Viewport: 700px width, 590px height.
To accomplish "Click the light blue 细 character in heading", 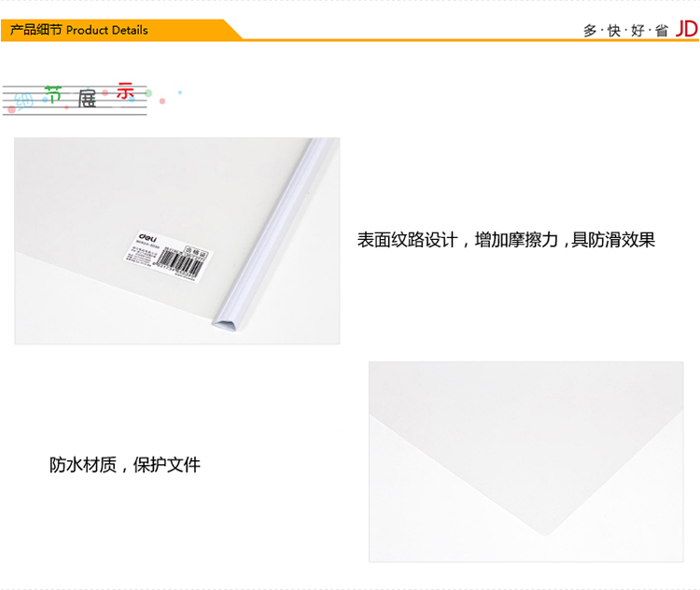I will pyautogui.click(x=25, y=100).
